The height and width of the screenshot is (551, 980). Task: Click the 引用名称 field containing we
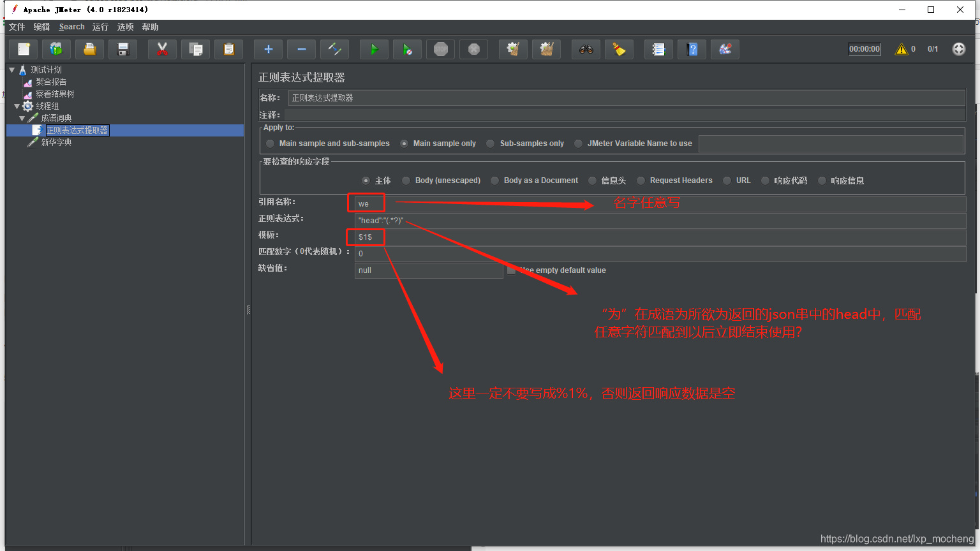(660, 204)
